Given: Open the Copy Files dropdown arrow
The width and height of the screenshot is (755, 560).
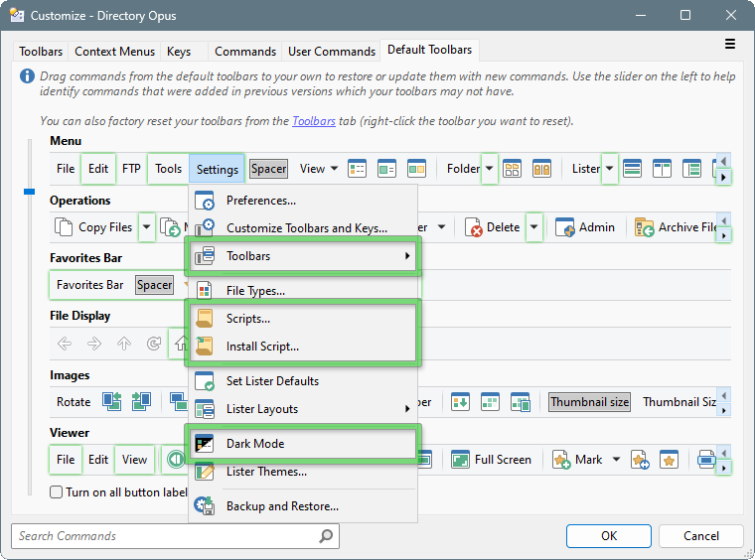Looking at the screenshot, I should (147, 227).
